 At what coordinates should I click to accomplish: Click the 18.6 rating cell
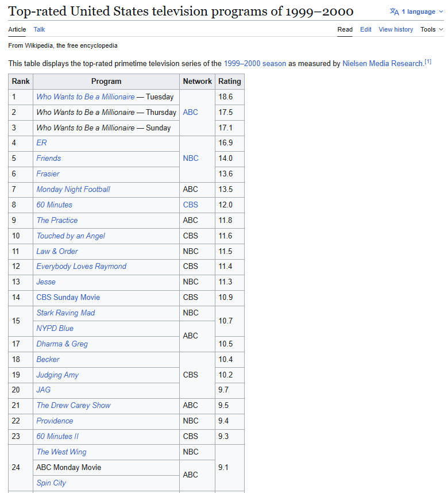pyautogui.click(x=230, y=97)
